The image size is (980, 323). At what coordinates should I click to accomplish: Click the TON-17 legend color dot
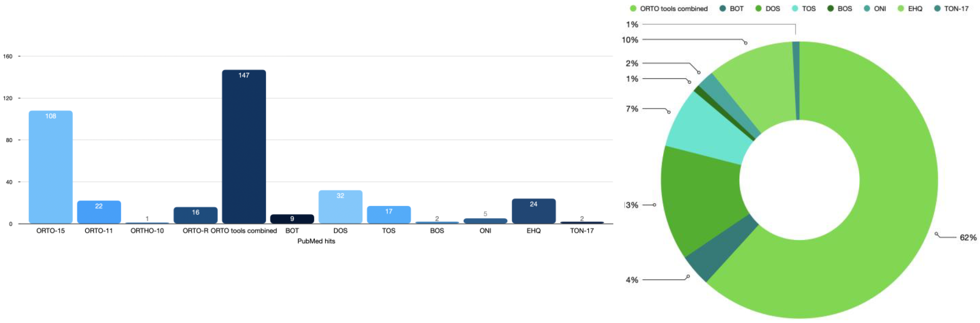pyautogui.click(x=937, y=8)
